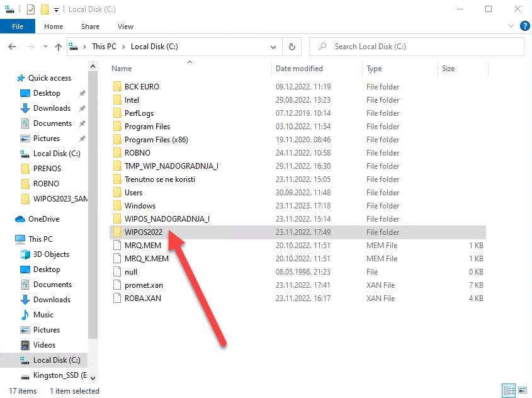
Task: Expand the ribbon with the chevron
Action: tap(512, 26)
